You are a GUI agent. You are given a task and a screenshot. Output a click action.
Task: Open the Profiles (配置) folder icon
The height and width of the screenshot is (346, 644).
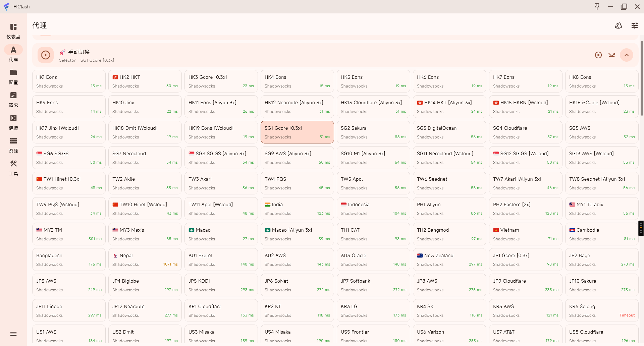click(13, 72)
